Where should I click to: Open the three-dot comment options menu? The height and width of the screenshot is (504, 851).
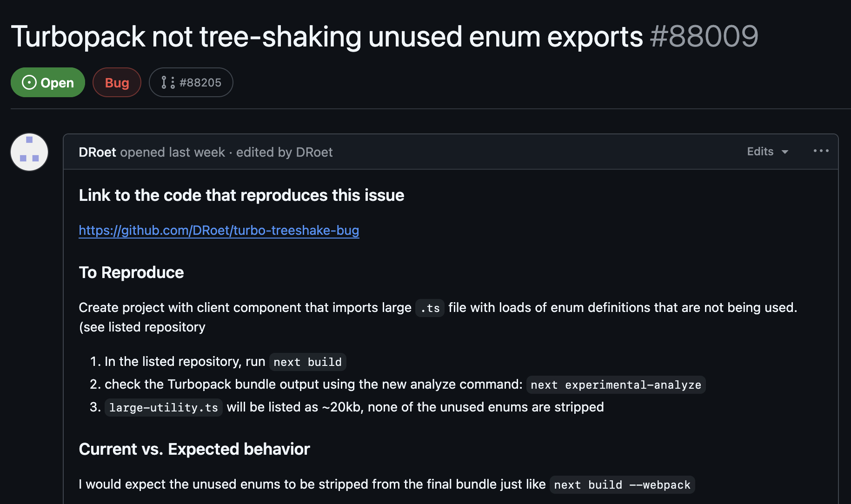click(821, 151)
